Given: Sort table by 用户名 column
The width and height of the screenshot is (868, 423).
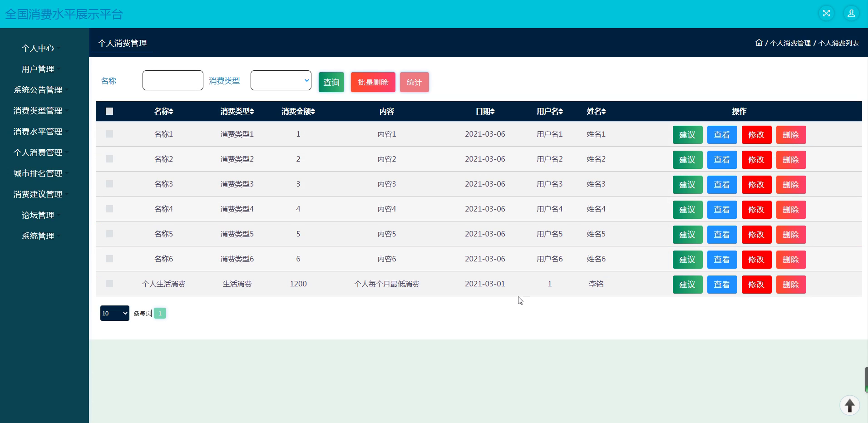Looking at the screenshot, I should [x=549, y=111].
